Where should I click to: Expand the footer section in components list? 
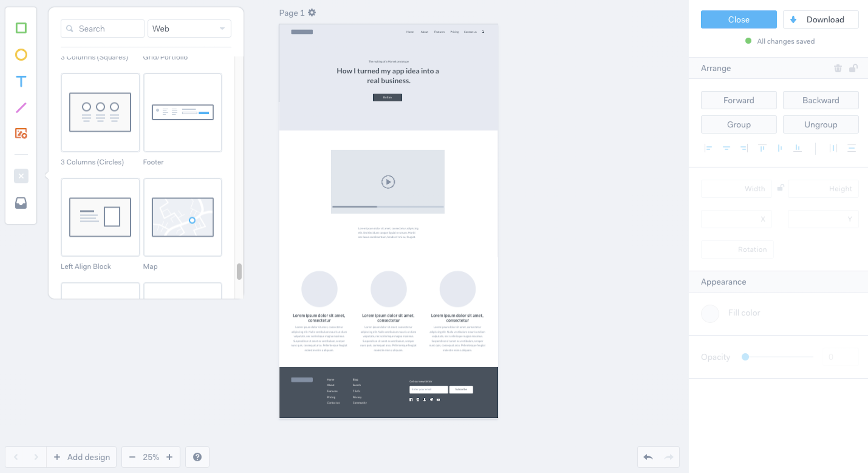[x=183, y=112]
